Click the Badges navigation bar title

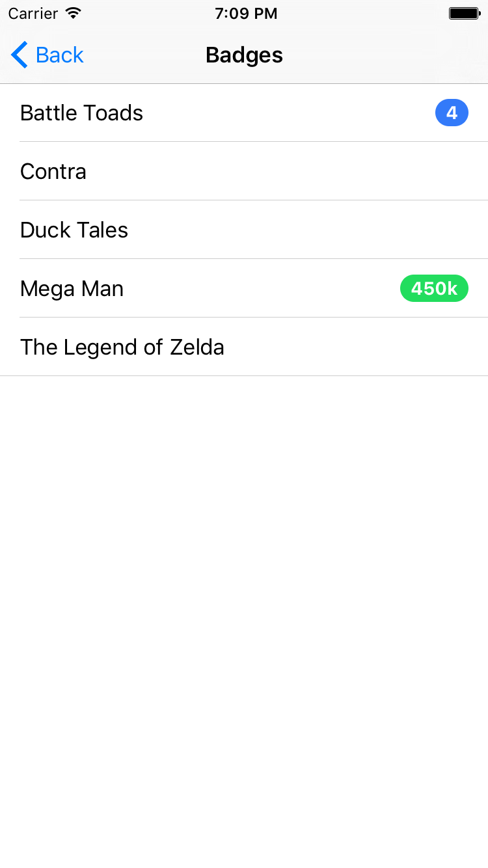tap(244, 55)
